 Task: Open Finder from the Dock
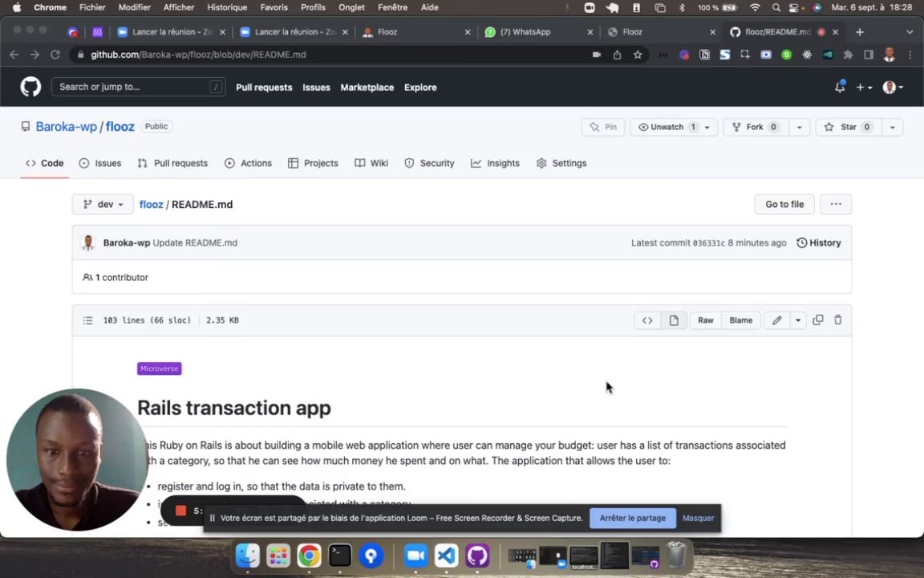[248, 556]
